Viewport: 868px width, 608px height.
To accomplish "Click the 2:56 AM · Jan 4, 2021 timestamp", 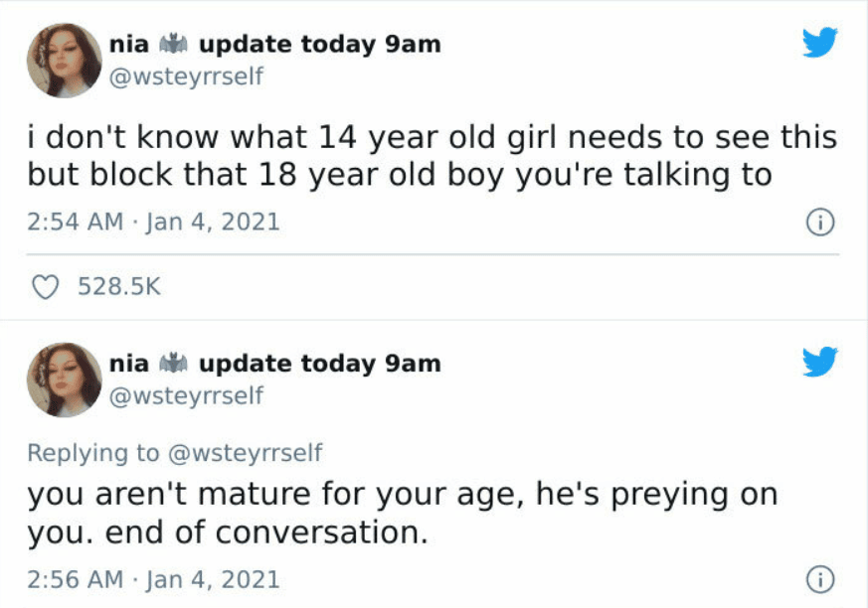I will click(153, 579).
